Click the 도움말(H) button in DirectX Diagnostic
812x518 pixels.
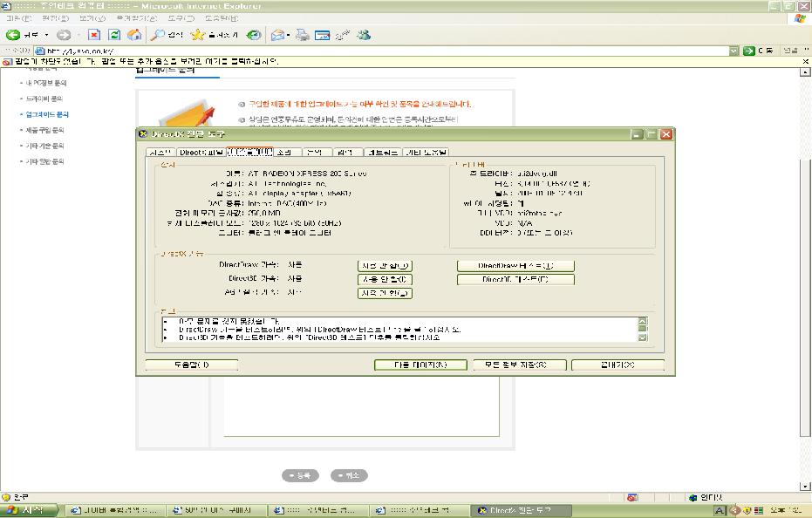[192, 365]
